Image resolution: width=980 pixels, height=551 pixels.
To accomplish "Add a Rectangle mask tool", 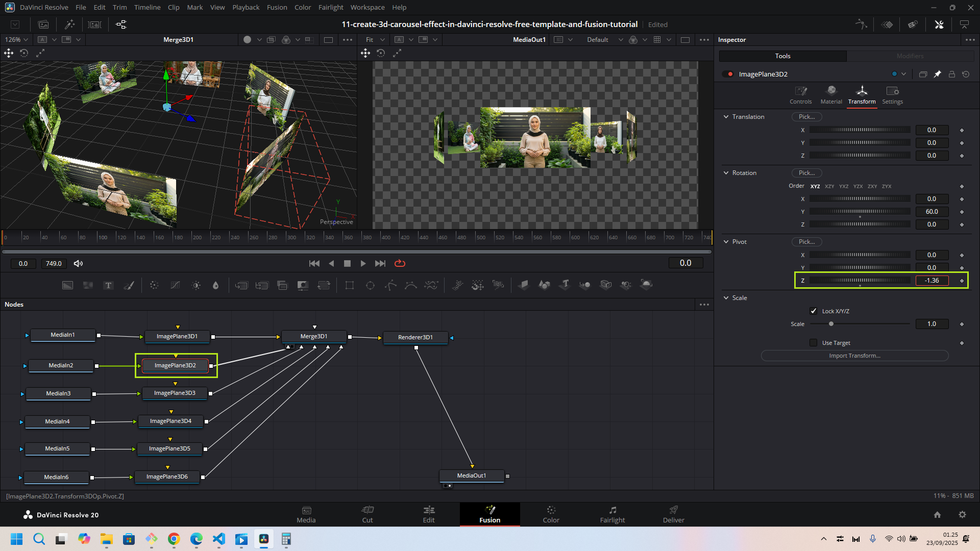I will point(350,285).
